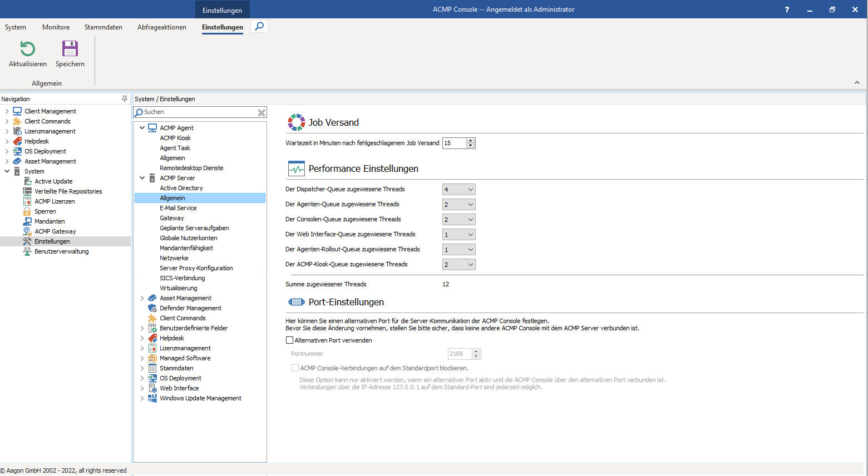Open the ACMP Gateway icon
The width and height of the screenshot is (868, 476).
click(x=27, y=231)
